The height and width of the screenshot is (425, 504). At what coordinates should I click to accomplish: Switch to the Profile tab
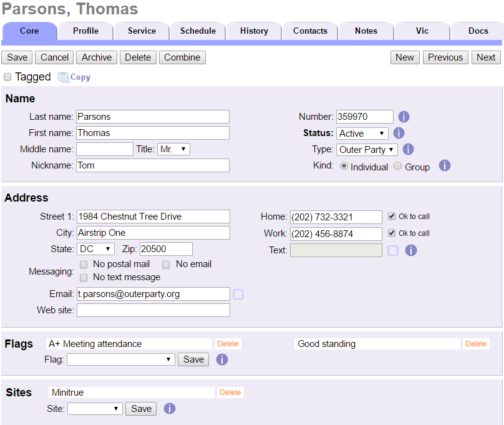pos(85,31)
